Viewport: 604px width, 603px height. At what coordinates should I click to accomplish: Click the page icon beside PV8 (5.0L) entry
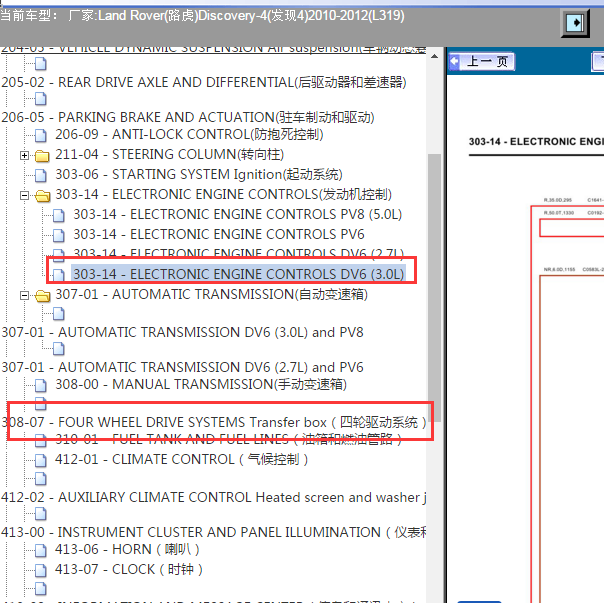(x=59, y=215)
